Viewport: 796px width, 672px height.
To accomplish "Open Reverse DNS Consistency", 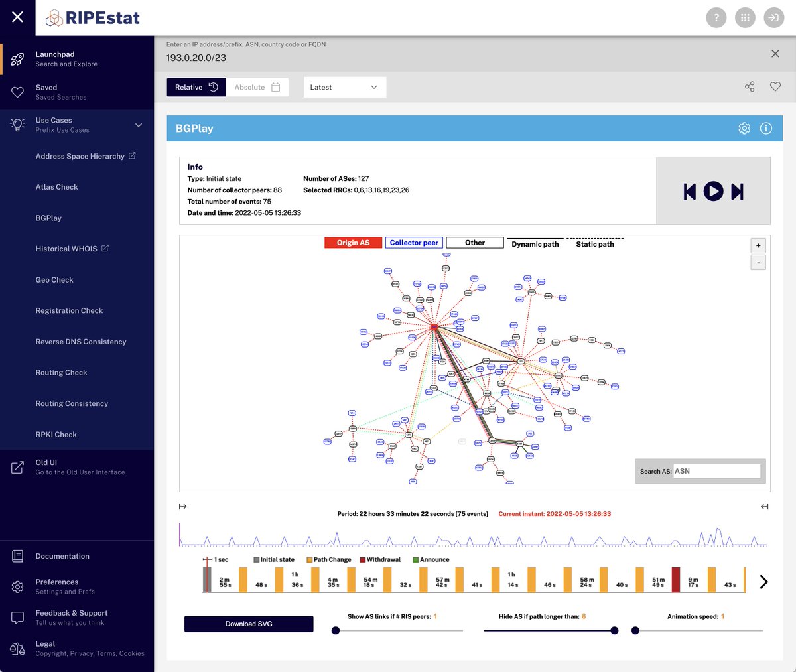I will (x=81, y=342).
